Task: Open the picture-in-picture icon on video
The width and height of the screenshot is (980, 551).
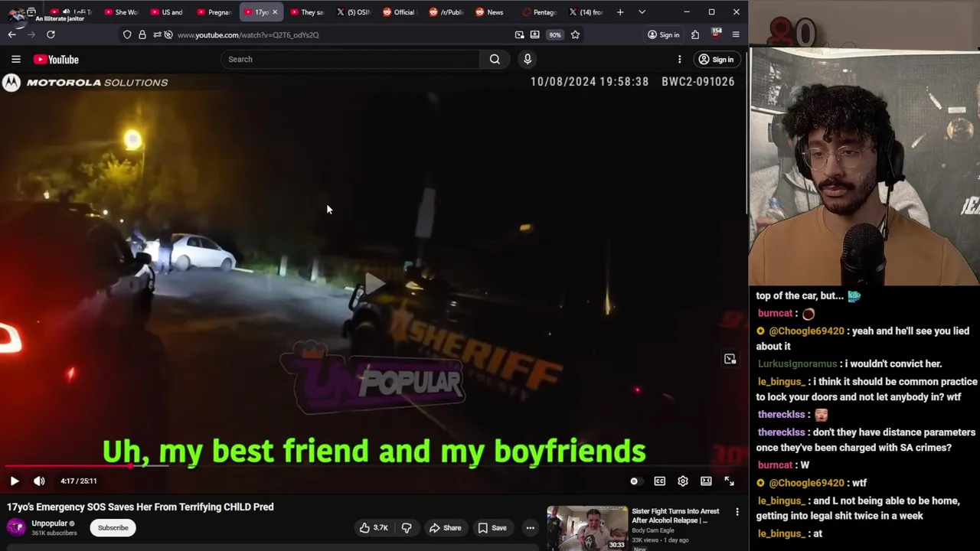Action: click(x=730, y=359)
